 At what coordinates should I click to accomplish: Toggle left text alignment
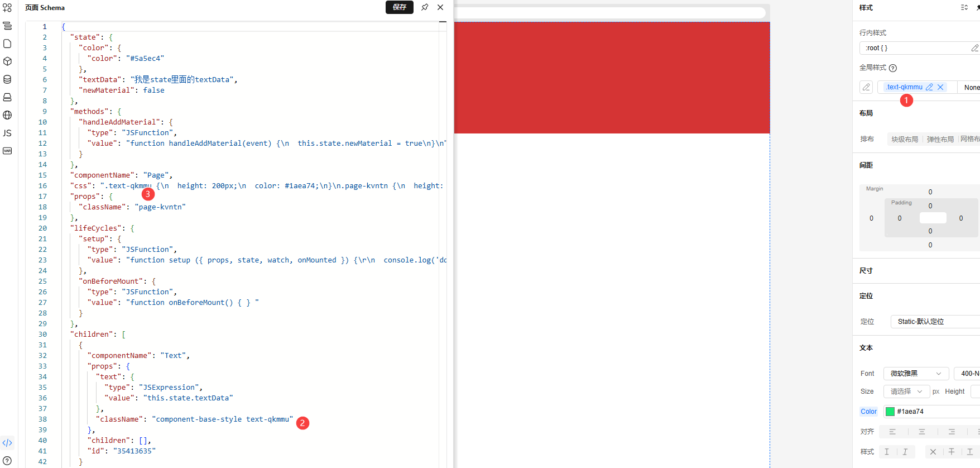point(892,432)
